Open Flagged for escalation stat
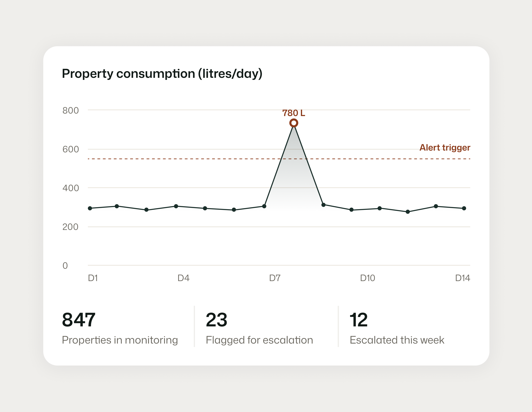The height and width of the screenshot is (412, 532). point(259,340)
